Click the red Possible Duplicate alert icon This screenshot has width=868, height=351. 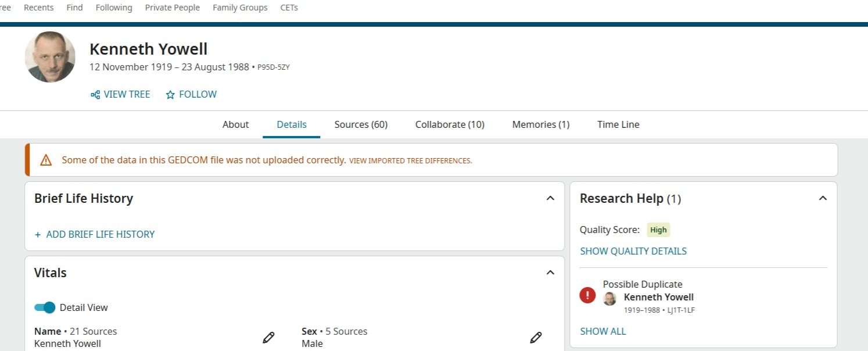tap(587, 295)
